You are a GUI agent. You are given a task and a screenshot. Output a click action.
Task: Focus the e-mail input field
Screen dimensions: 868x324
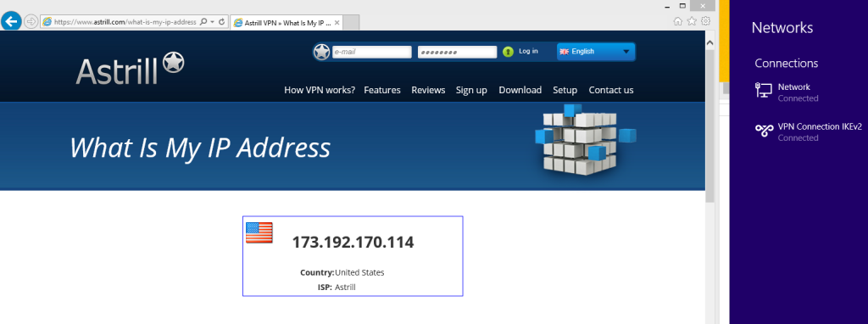click(x=371, y=52)
